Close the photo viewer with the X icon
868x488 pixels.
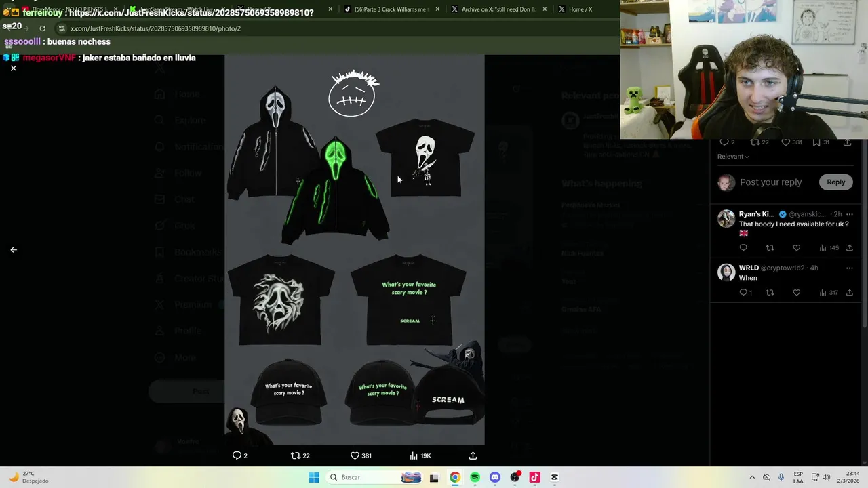(13, 68)
